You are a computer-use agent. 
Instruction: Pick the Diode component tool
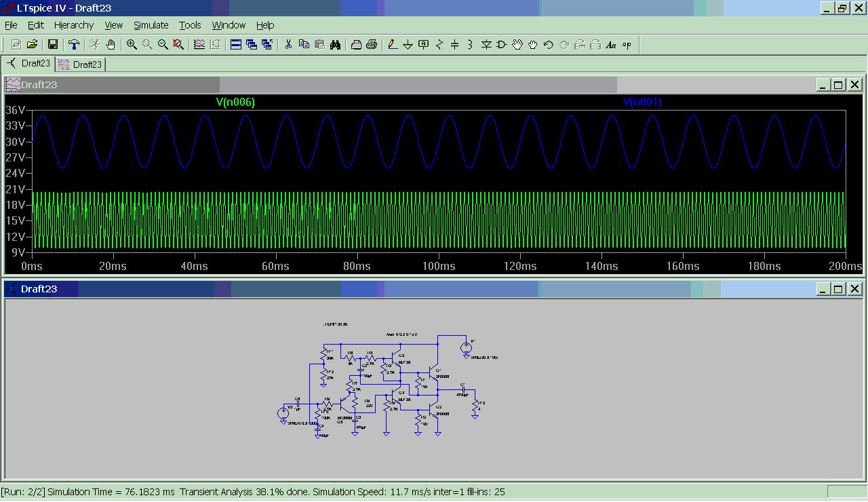[x=486, y=45]
